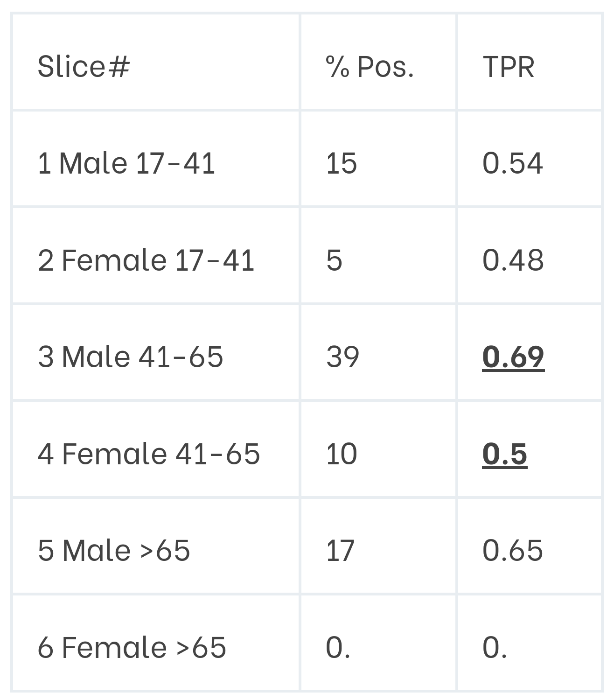The height and width of the screenshot is (700, 614).
Task: Select the TPR value 0.65
Action: pos(512,550)
